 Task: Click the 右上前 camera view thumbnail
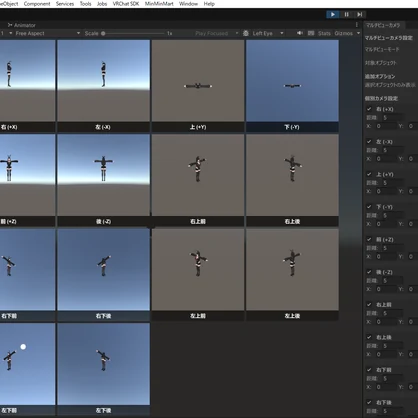(198, 175)
